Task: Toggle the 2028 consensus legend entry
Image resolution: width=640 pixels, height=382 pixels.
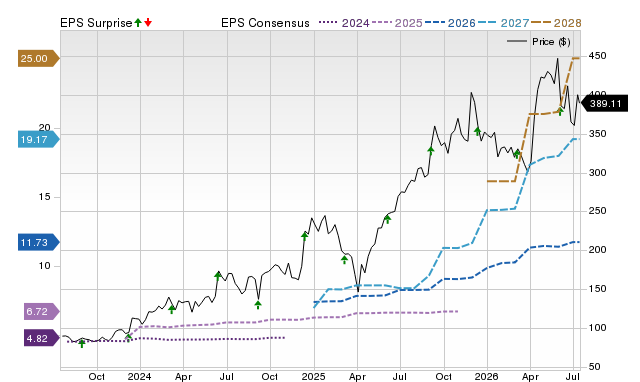Action: pyautogui.click(x=556, y=23)
